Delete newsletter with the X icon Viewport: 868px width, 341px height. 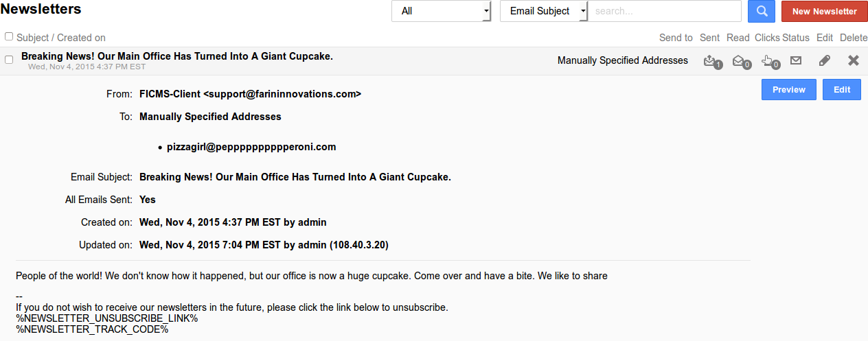tap(854, 60)
